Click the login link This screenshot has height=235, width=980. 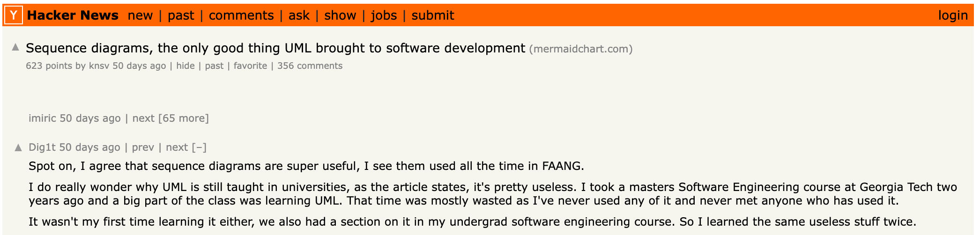pos(953,15)
